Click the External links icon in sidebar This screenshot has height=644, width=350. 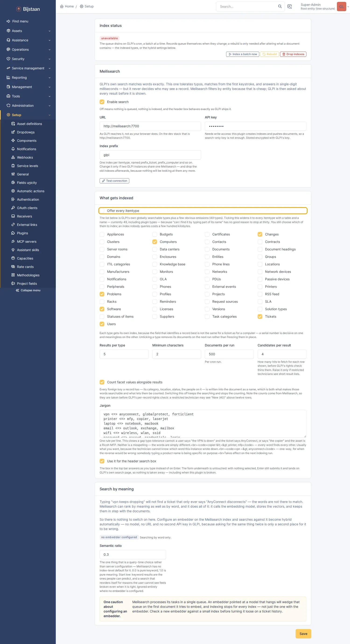[x=13, y=224]
